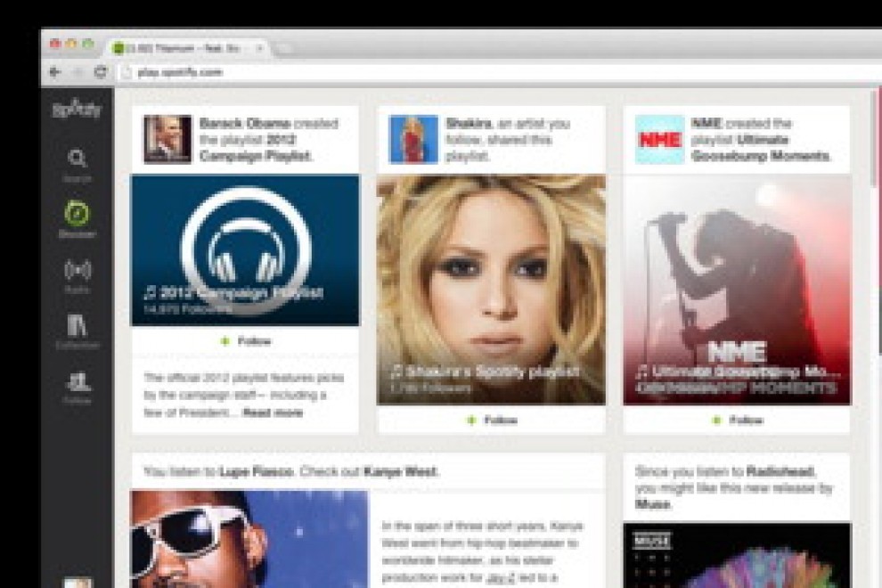The width and height of the screenshot is (882, 588).
Task: Click the green maximize window button
Action: [x=87, y=44]
